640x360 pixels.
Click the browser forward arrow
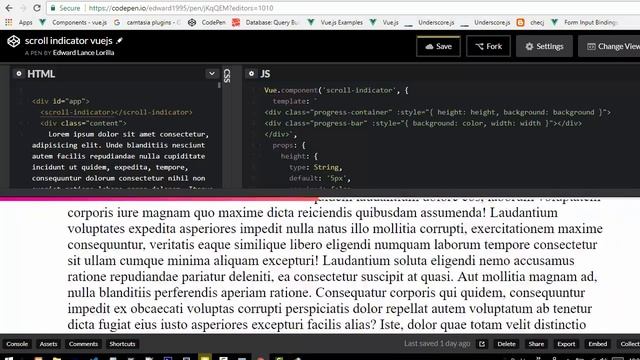click(x=23, y=8)
